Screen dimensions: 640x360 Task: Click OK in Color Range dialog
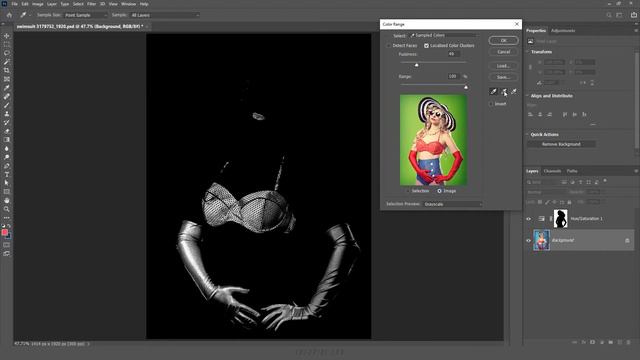504,40
